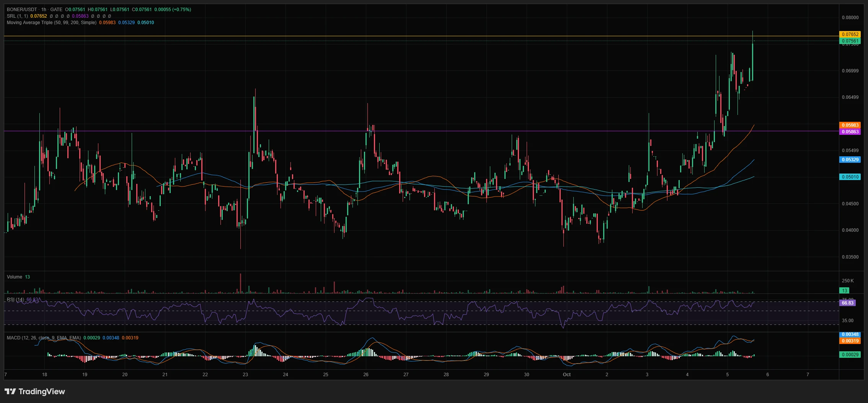
Task: Click the orange 0.05983 label on the price axis
Action: pos(850,125)
